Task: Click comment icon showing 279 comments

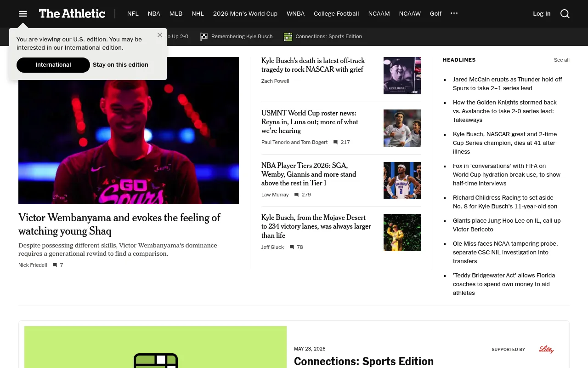Action: 296,195
